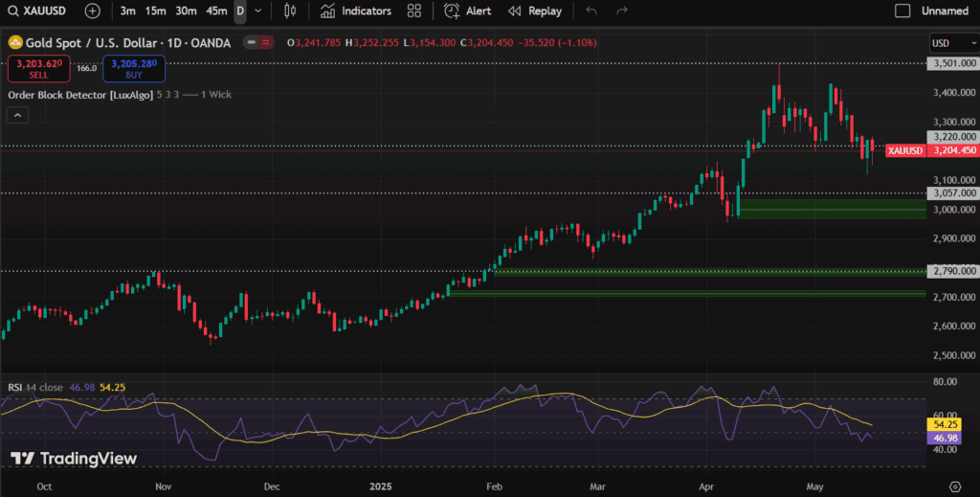The height and width of the screenshot is (497, 980).
Task: Collapse the indicator legend with chevron
Action: click(17, 115)
